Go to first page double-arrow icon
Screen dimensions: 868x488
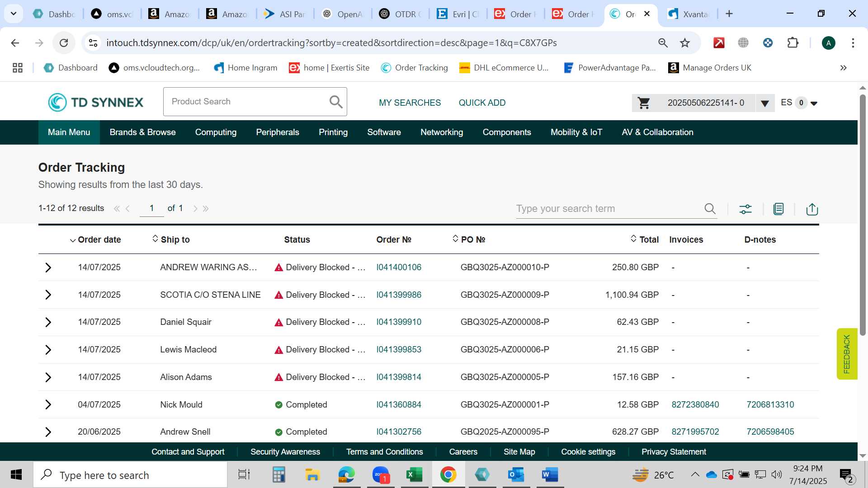[117, 208]
